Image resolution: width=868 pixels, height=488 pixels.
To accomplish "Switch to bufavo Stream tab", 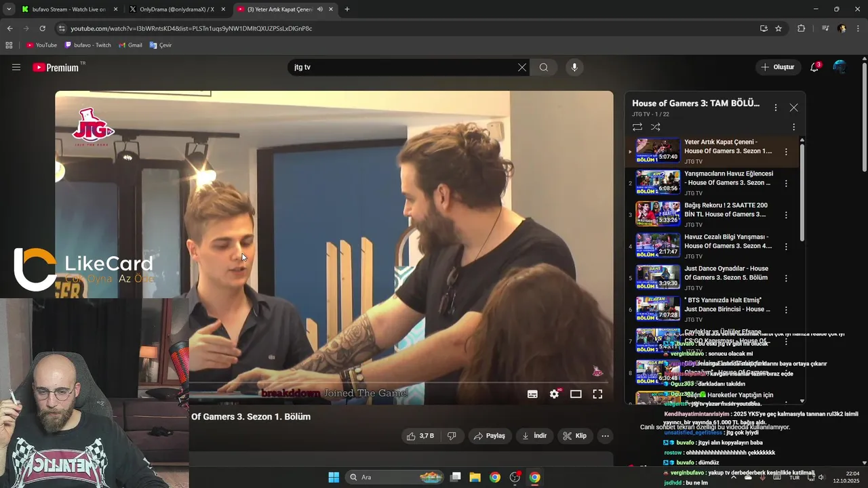I will [x=69, y=9].
